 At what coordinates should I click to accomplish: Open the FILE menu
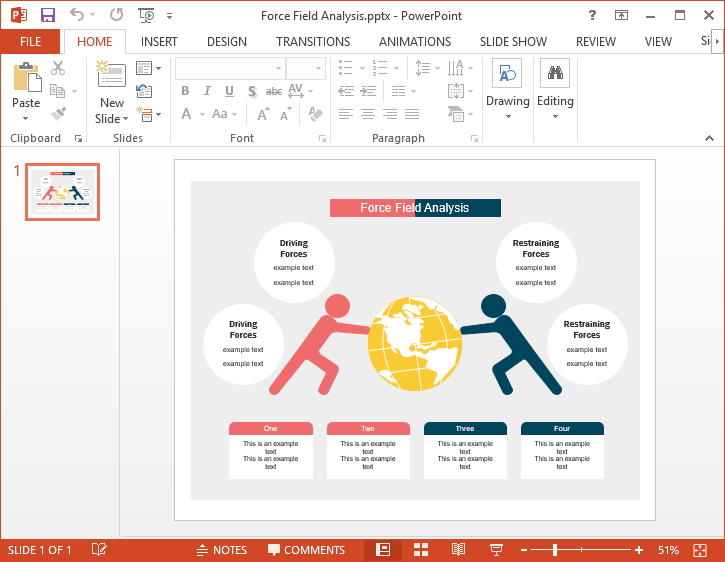tap(30, 42)
